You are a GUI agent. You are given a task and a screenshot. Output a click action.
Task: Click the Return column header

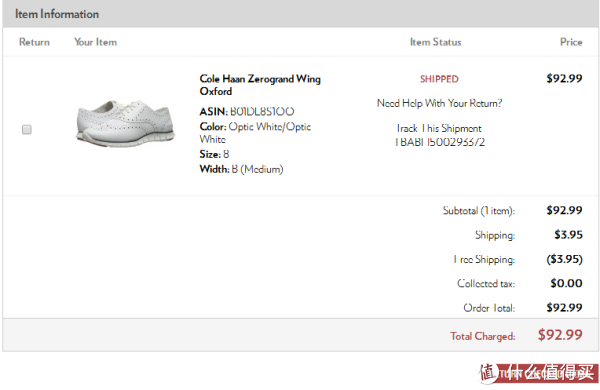[x=34, y=42]
